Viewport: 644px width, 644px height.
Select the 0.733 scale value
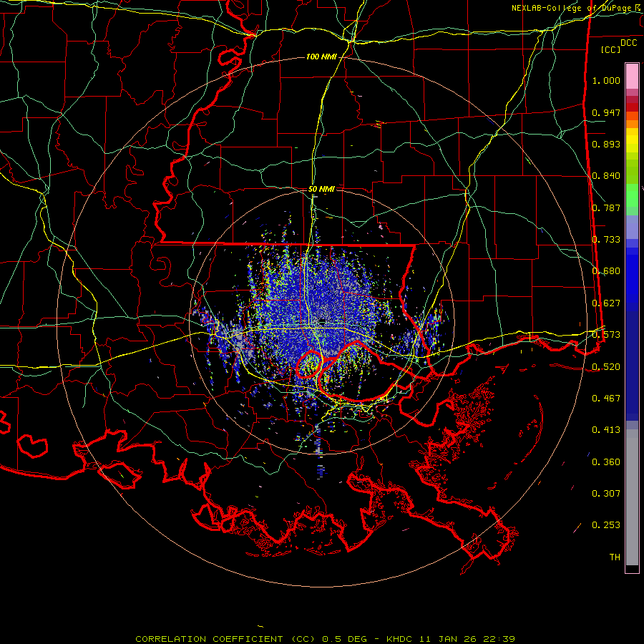click(x=606, y=240)
